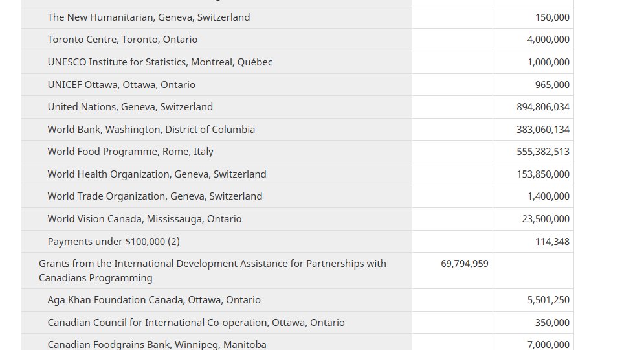Select World Vision Canada, Mississauga row
The image size is (644, 350).
144,219
